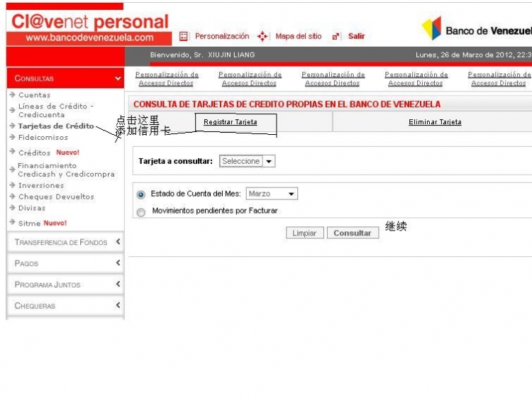Click the Eliminar Tarjeta link
The height and width of the screenshot is (418, 532).
tap(435, 122)
